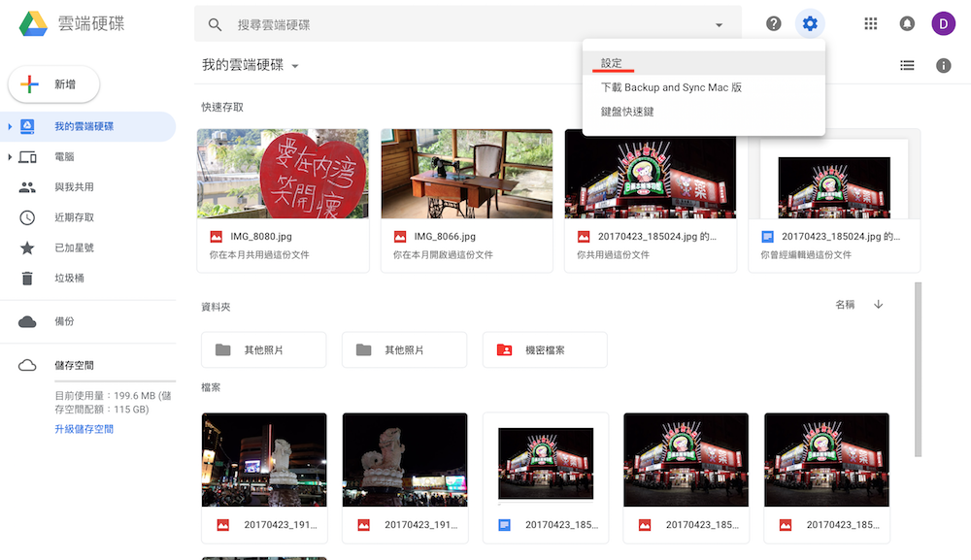Click the search magnifier icon
971x560 pixels.
pyautogui.click(x=215, y=24)
